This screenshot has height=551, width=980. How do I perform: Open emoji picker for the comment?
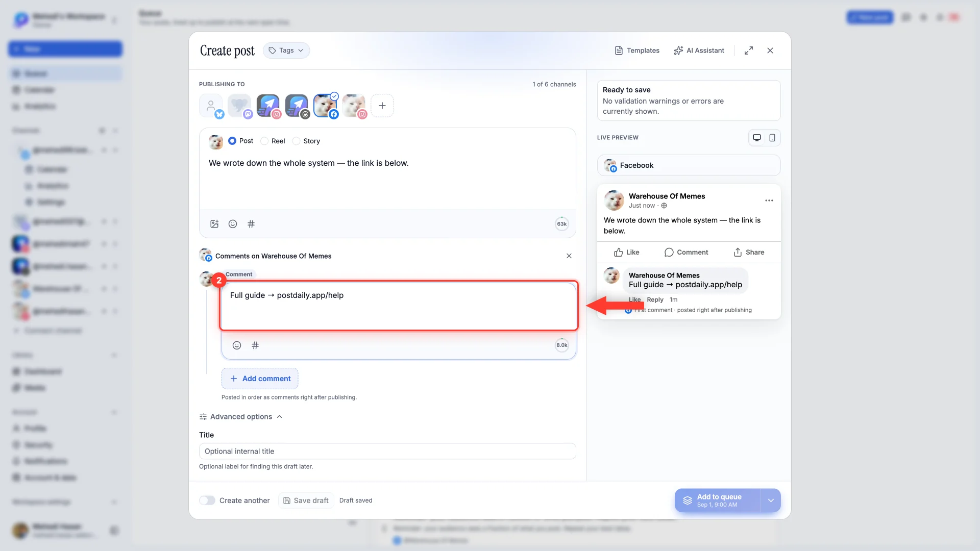click(x=237, y=345)
